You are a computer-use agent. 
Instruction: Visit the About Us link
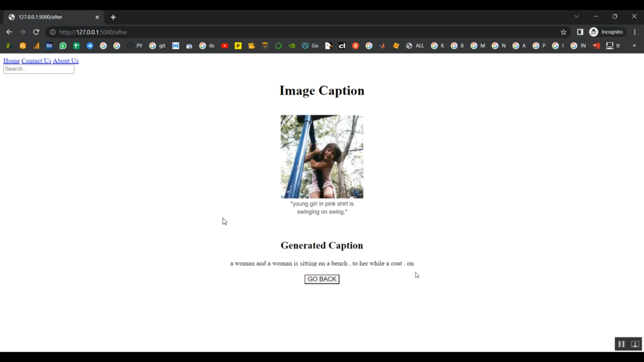tap(66, 61)
